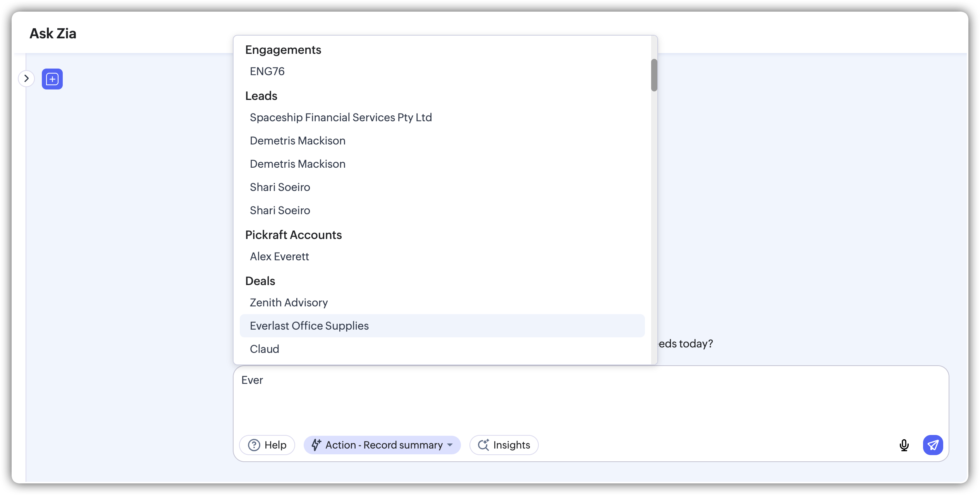980x495 pixels.
Task: Select ENG76 under Engagements
Action: [x=267, y=71]
